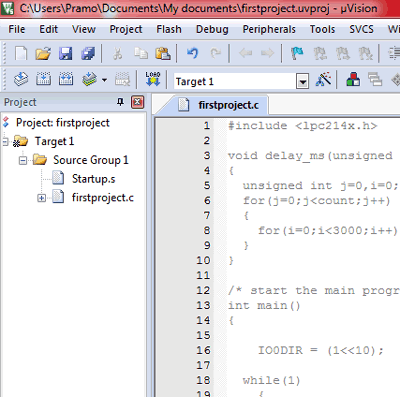Clear all bookmarks icon
The width and height of the screenshot is (400, 397).
[x=366, y=53]
